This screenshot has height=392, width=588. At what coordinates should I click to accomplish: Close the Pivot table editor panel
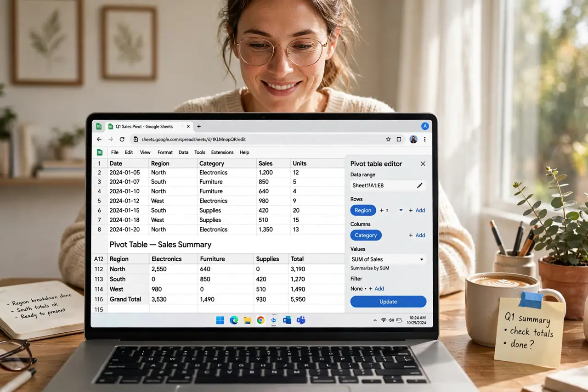423,164
